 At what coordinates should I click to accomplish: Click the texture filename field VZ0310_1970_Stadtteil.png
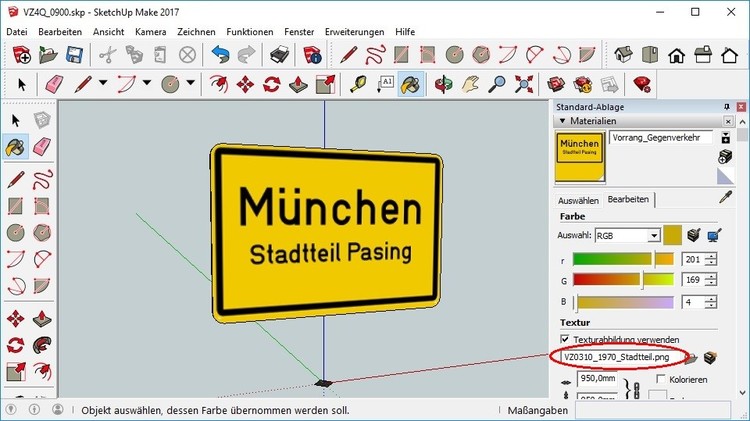coord(622,357)
